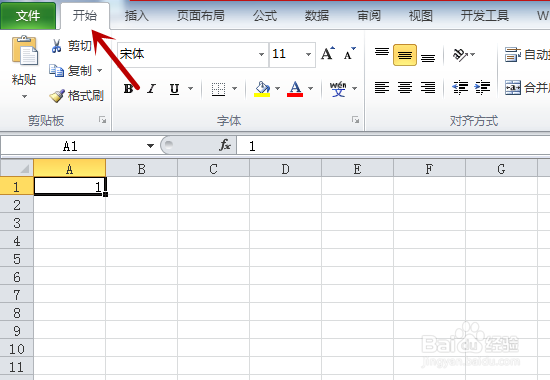Increase indent
Viewport: 550px width, 380px height.
pyautogui.click(x=482, y=87)
